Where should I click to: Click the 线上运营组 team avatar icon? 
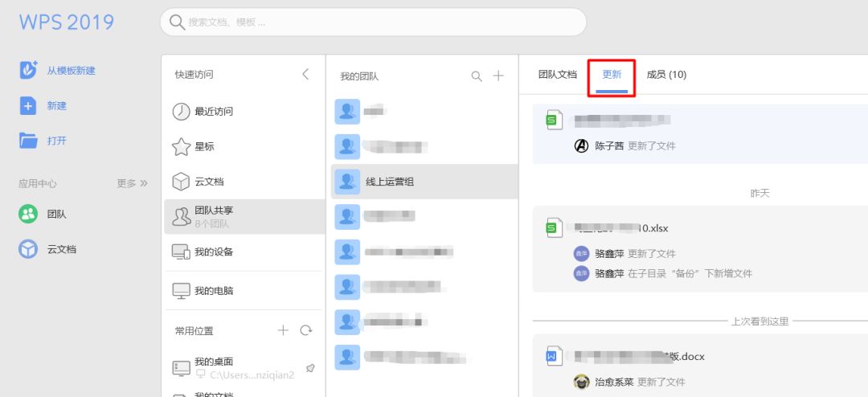tap(347, 182)
